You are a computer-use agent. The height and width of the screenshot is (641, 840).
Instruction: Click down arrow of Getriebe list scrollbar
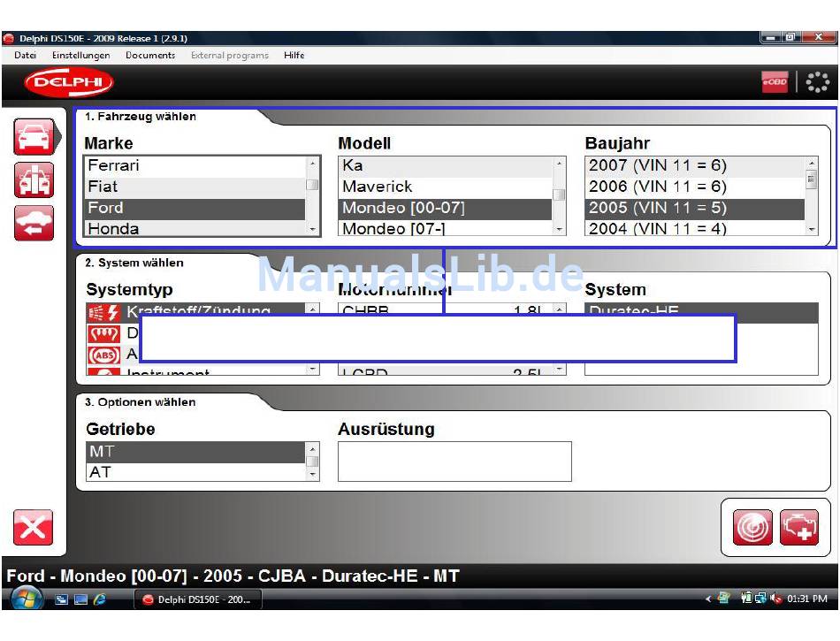pyautogui.click(x=312, y=475)
